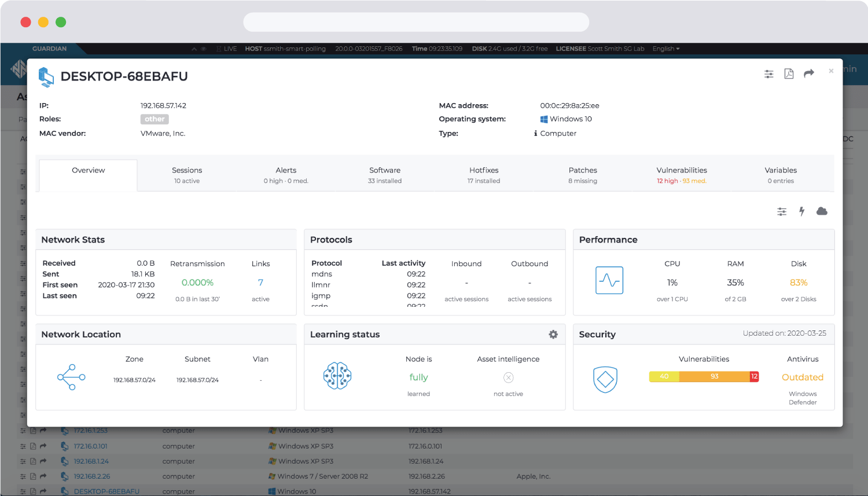
Task: Toggle the eye icon in the top status bar
Action: pyautogui.click(x=204, y=49)
